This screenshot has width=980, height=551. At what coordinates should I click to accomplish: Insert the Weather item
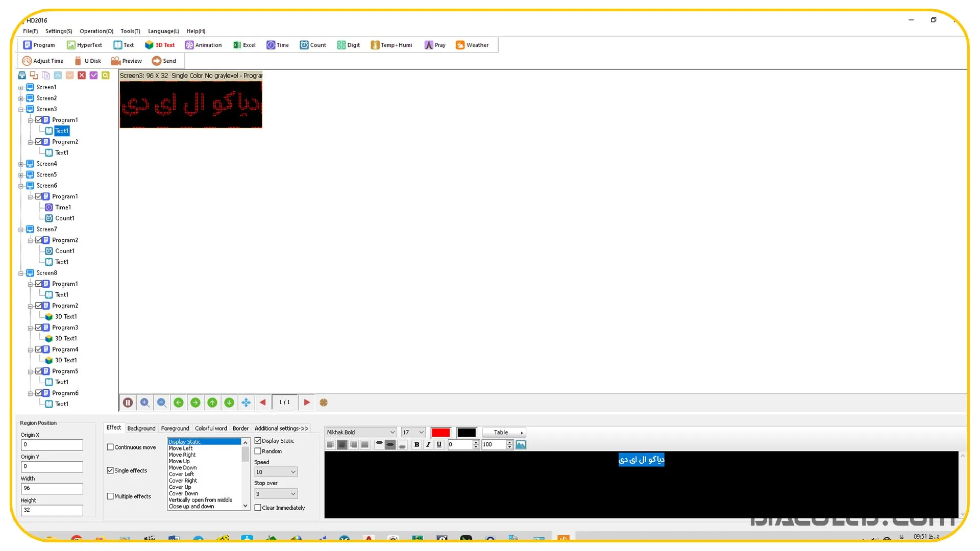point(472,45)
